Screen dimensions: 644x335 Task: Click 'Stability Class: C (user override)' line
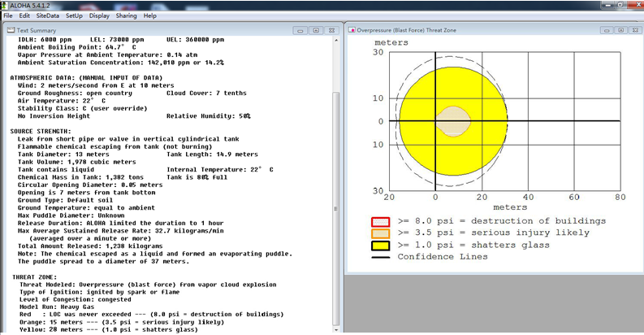click(x=82, y=108)
